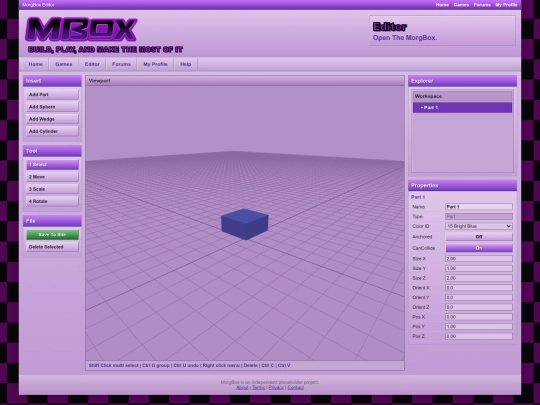Viewport: 540px width, 405px height.
Task: Open the Color ID dropdown
Action: coord(479,226)
